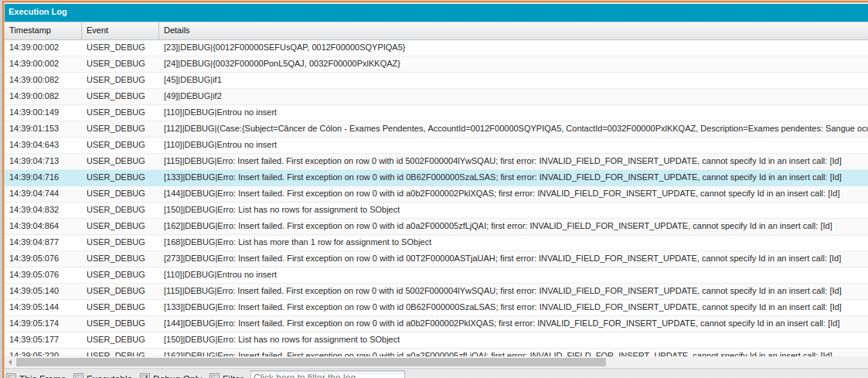Select the [112] Case Subject debug row

pyautogui.click(x=436, y=128)
